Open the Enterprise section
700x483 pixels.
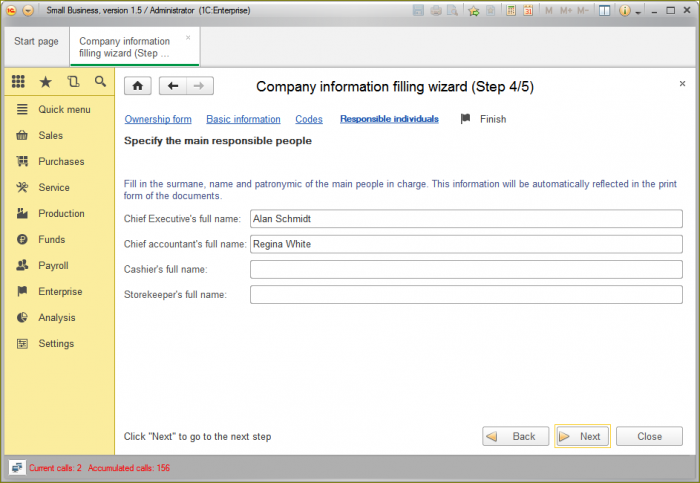pos(60,291)
